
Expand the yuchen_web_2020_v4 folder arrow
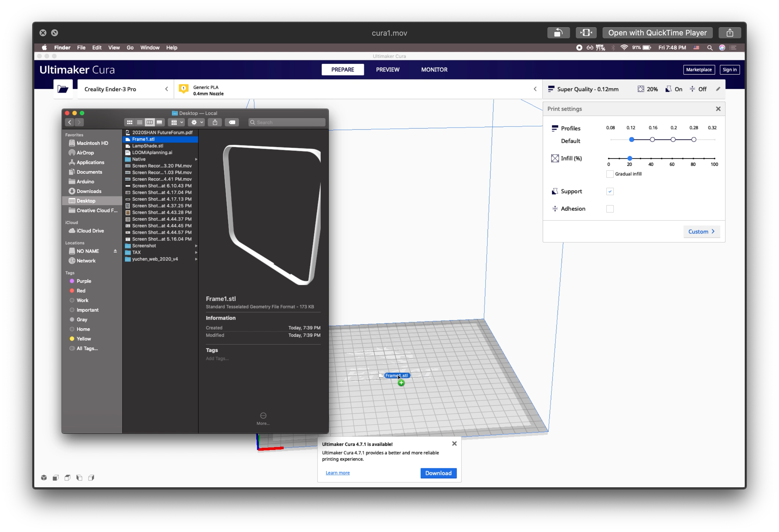pos(196,259)
